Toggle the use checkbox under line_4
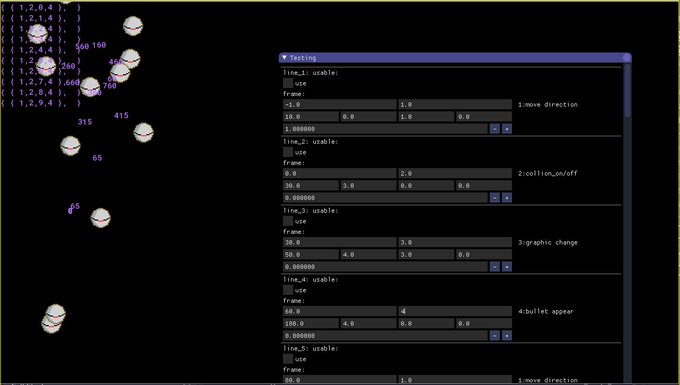This screenshot has width=680, height=385. click(x=288, y=290)
